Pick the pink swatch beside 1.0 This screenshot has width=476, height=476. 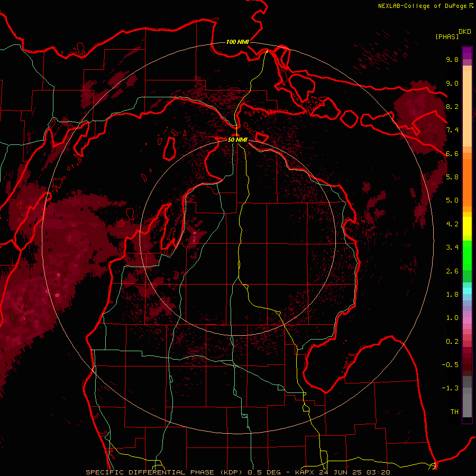[467, 321]
